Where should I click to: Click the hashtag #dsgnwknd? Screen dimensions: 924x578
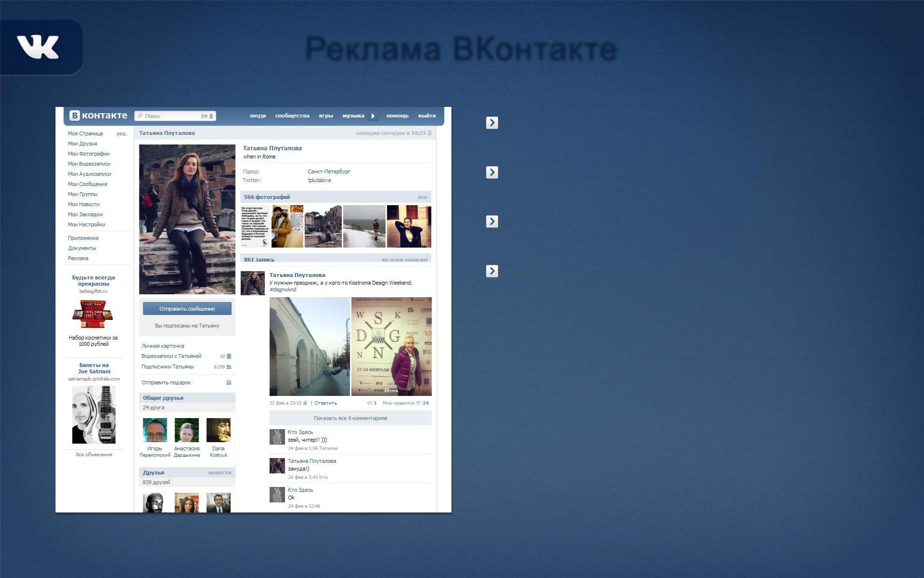click(283, 289)
